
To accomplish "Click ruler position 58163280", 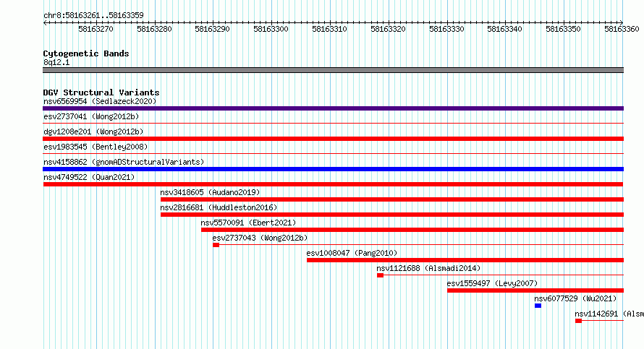I will click(x=154, y=29).
